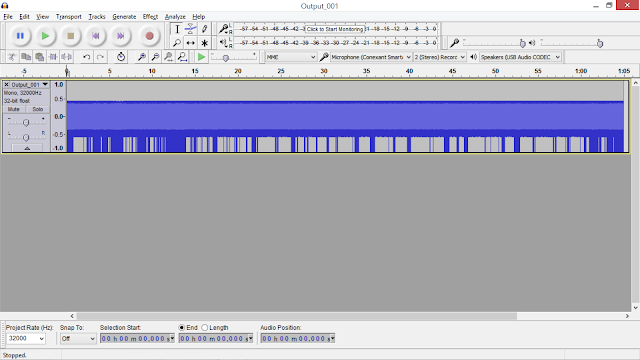640x360 pixels.
Task: Click the timeline ruler at 30 seconds
Action: tap(324, 71)
